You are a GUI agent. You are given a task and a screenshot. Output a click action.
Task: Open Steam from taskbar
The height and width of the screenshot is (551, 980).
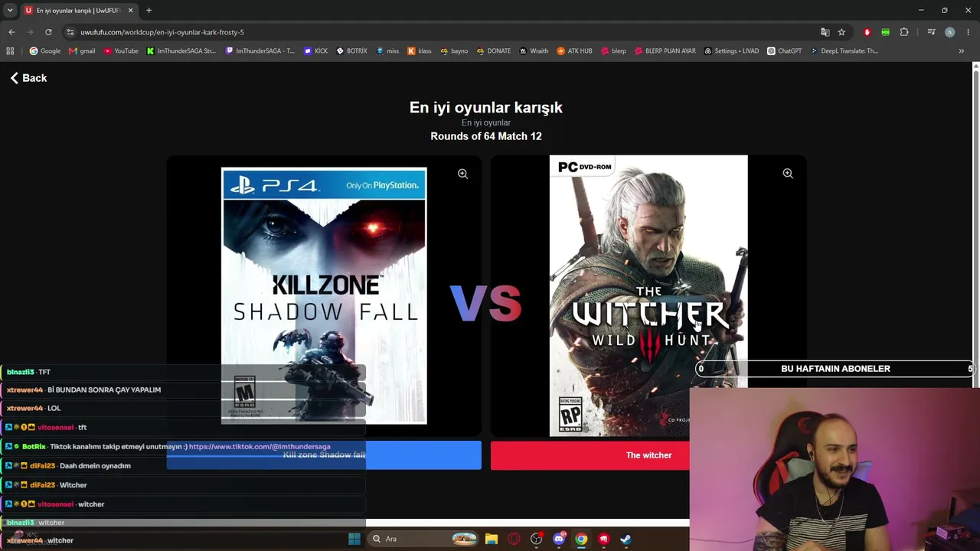tap(626, 539)
